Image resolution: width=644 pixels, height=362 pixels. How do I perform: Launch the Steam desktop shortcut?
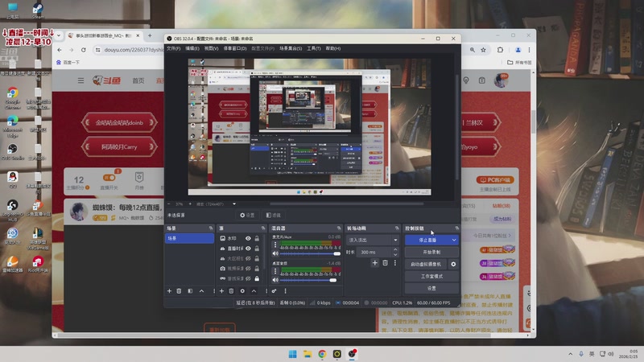[38, 10]
